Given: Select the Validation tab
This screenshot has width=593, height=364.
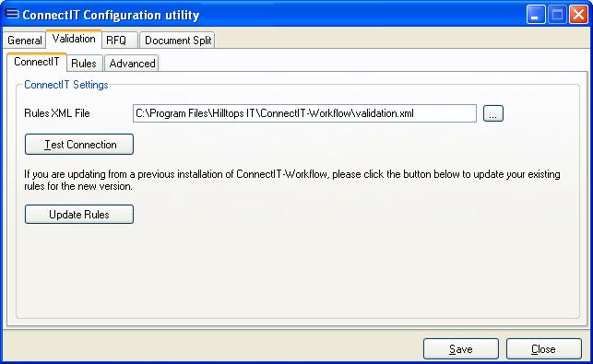Looking at the screenshot, I should point(74,39).
